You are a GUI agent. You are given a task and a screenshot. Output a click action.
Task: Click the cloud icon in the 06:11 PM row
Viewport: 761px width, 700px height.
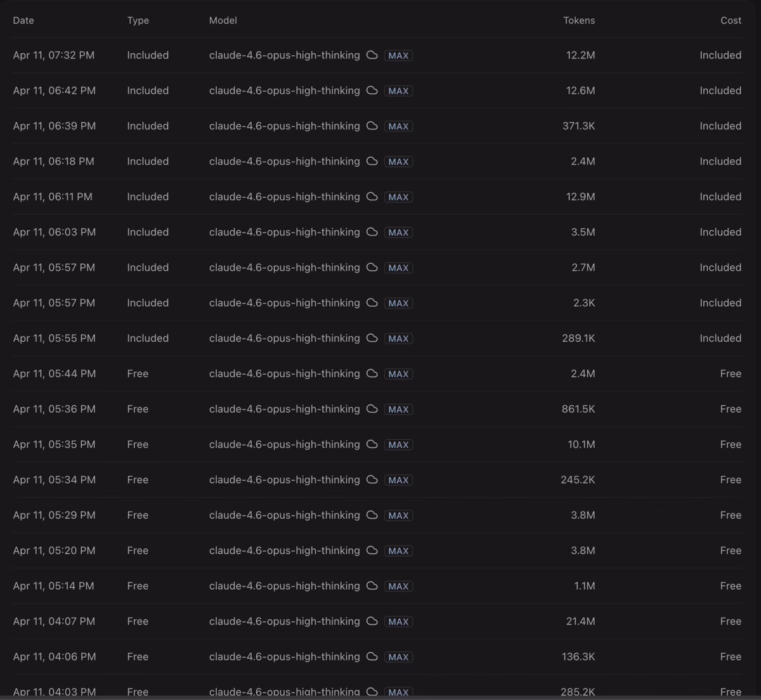[372, 197]
